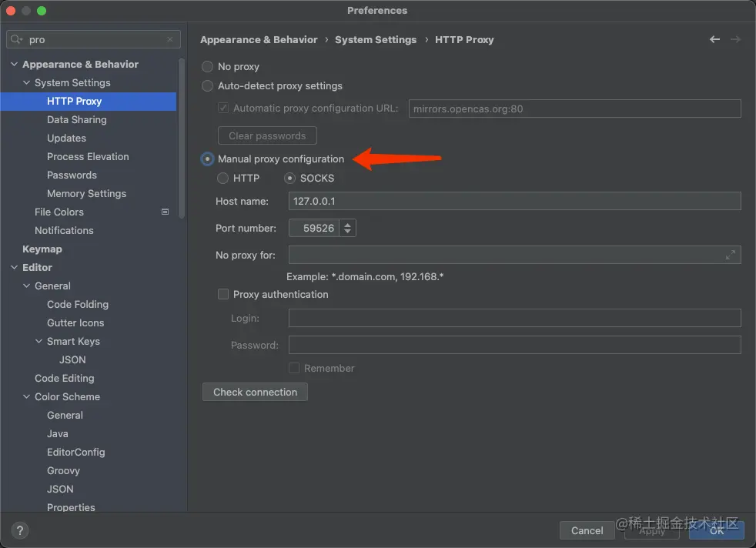Open the Passwords settings page
This screenshot has height=548, width=756.
coord(72,175)
